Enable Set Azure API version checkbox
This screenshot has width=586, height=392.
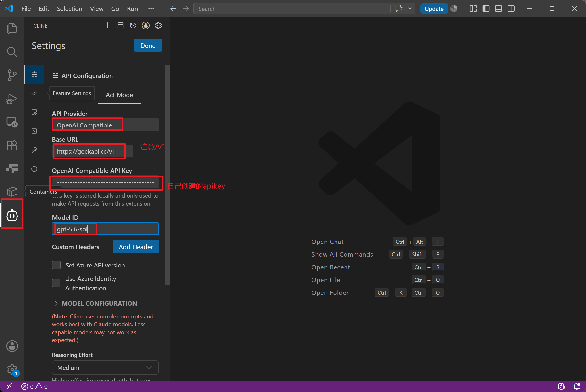pos(56,265)
